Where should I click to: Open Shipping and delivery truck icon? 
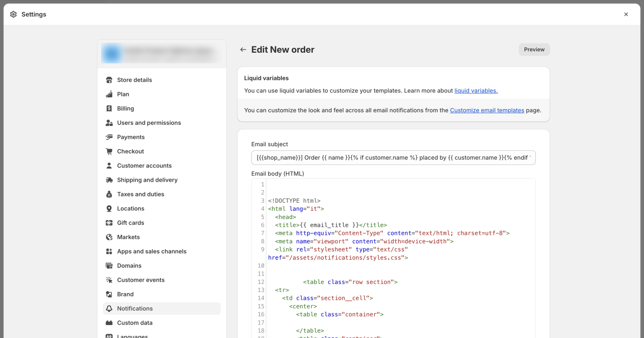click(109, 180)
